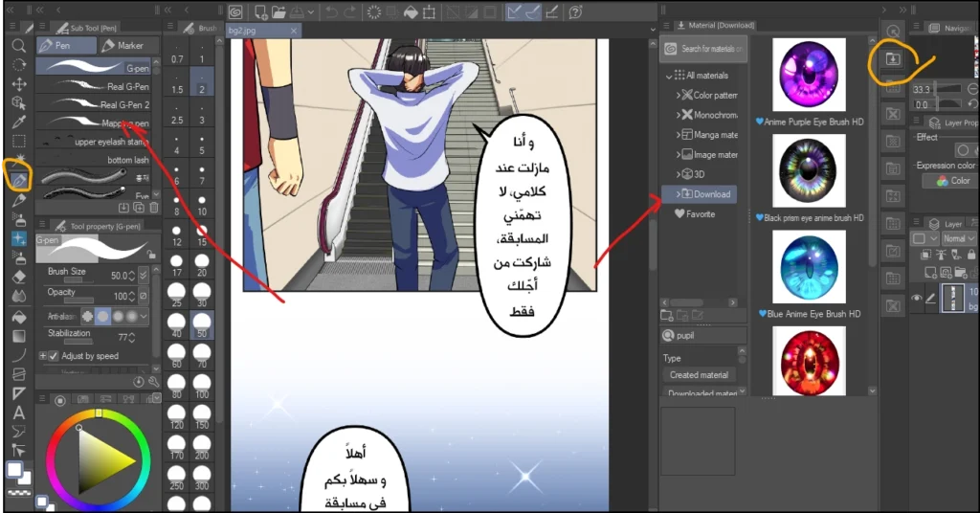The width and height of the screenshot is (980, 513).
Task: Select the Download materials folder
Action: click(700, 194)
